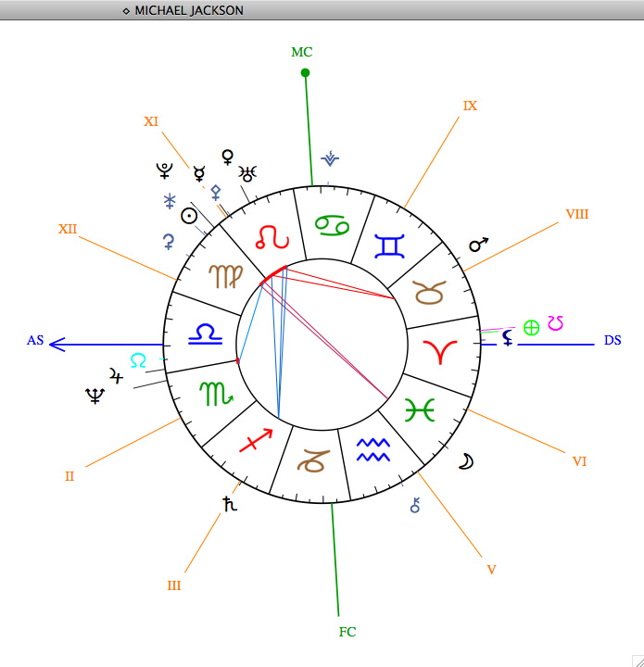The width and height of the screenshot is (644, 667).
Task: Click the red Sagittarius arrow glyph
Action: 256,440
